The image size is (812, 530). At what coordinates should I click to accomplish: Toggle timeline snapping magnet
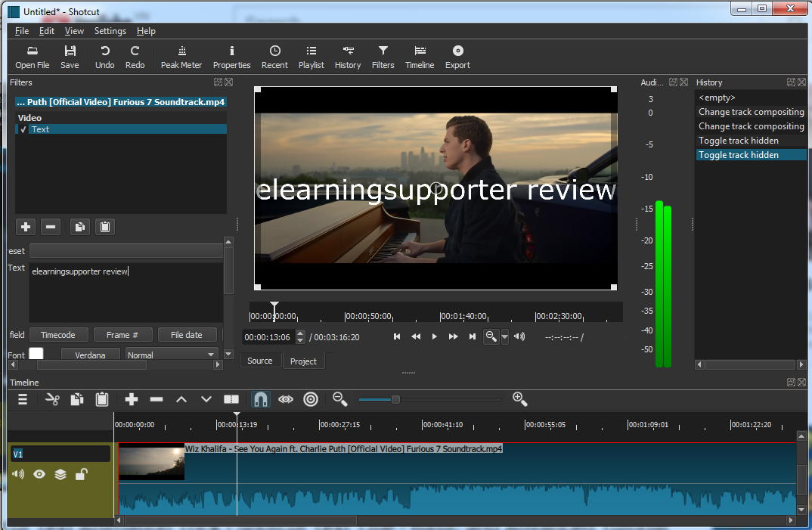(x=260, y=399)
